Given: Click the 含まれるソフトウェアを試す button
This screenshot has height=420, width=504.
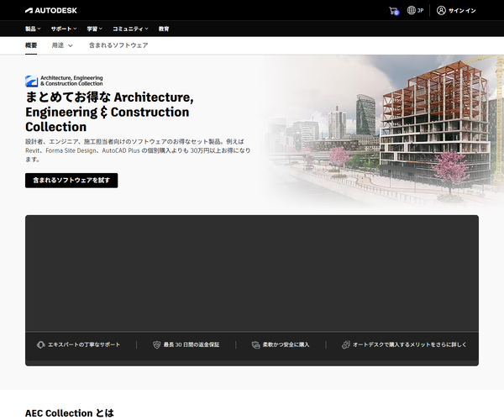Looking at the screenshot, I should pos(71,181).
